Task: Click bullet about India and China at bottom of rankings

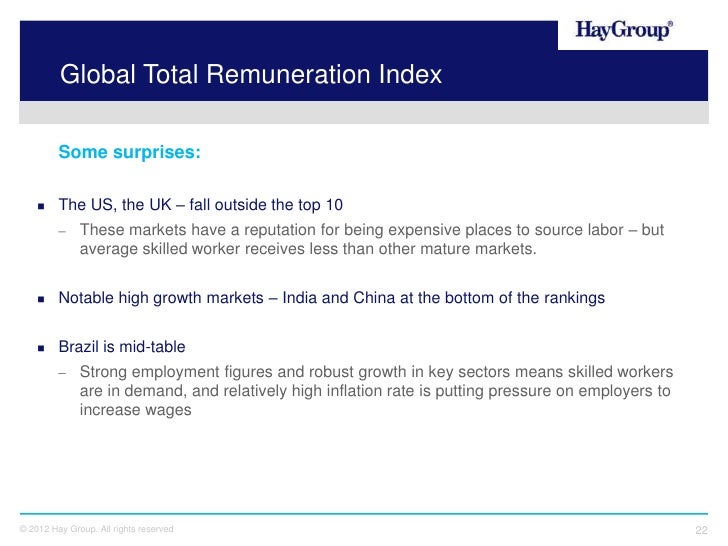Action: coord(332,298)
